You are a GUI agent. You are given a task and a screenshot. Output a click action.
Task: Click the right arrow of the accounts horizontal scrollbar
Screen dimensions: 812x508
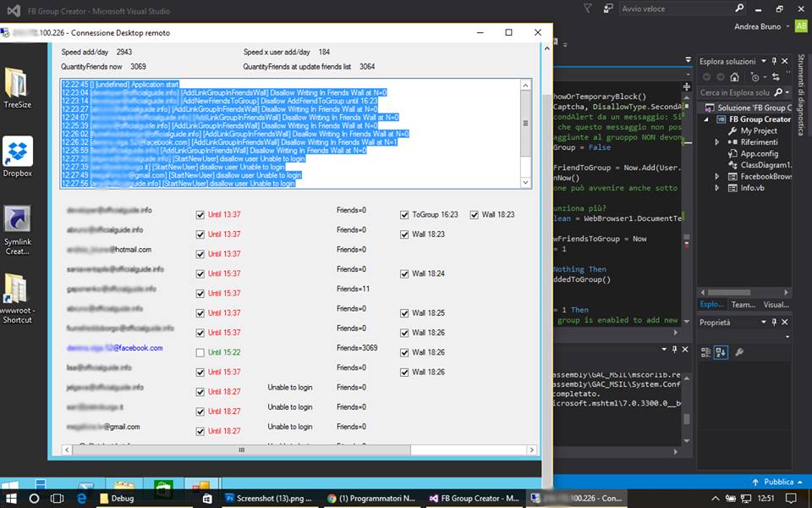(x=532, y=450)
